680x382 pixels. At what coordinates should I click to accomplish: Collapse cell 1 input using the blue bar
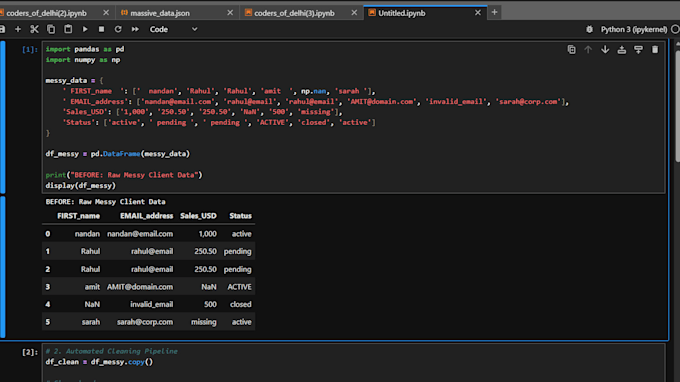tap(3, 117)
